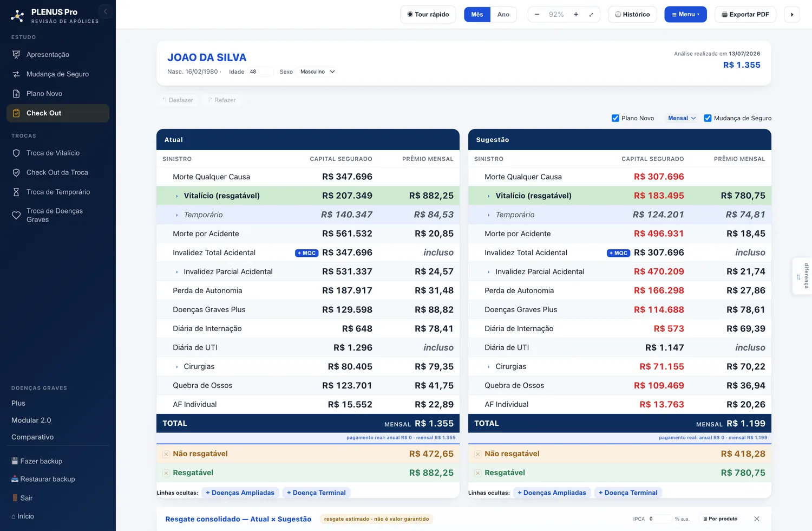Uncheck the Plano Novo checkbox

click(615, 118)
